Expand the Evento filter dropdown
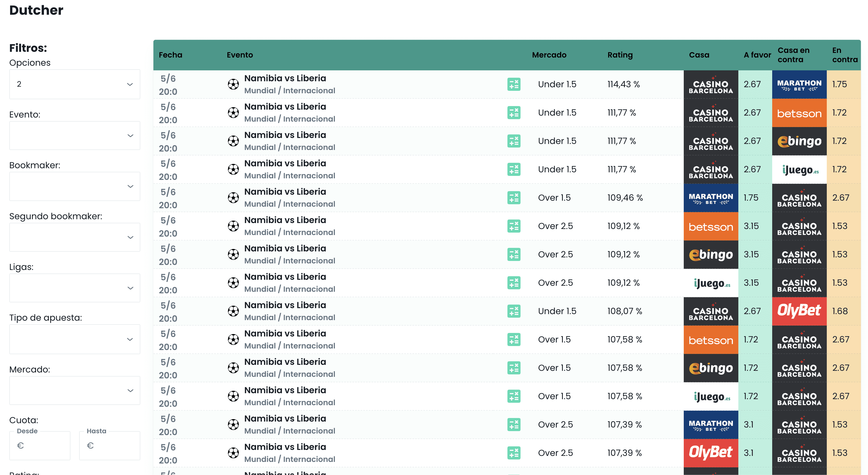The image size is (868, 475). coord(75,136)
